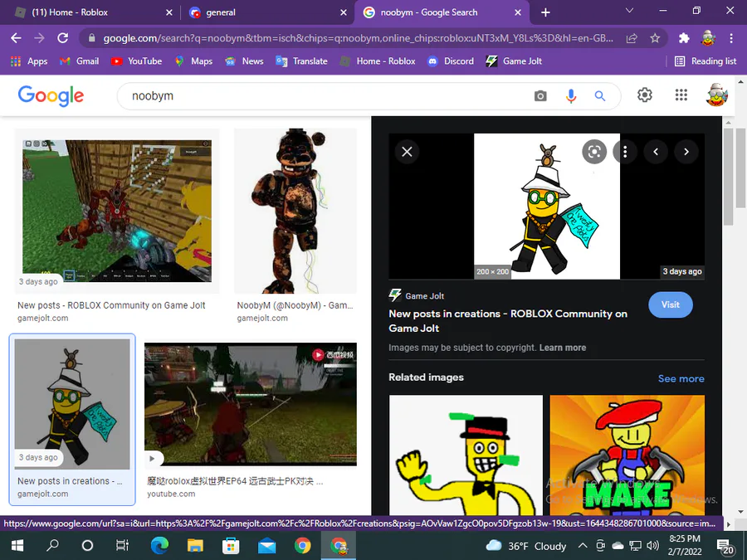Open the large preview image of noob
747x560 pixels.
pyautogui.click(x=546, y=207)
